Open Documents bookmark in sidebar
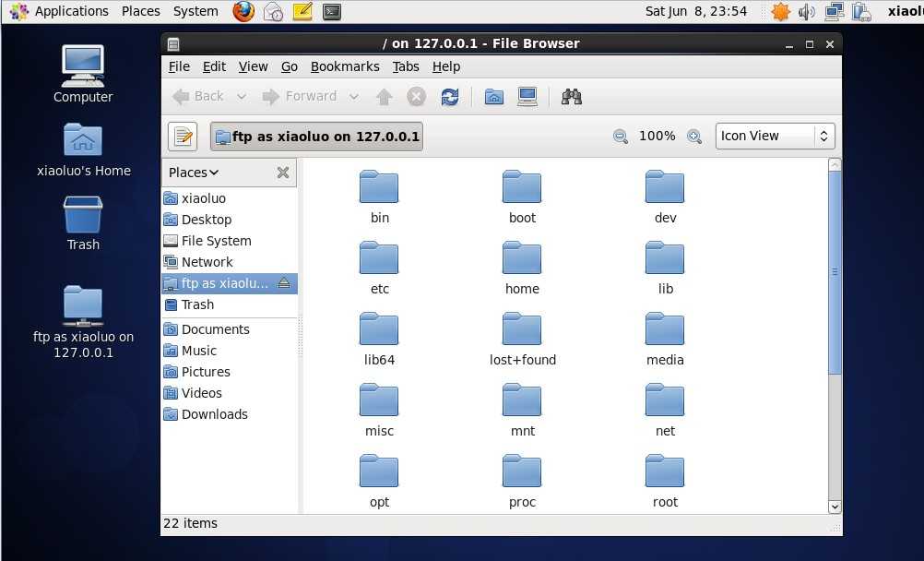 (x=230, y=329)
